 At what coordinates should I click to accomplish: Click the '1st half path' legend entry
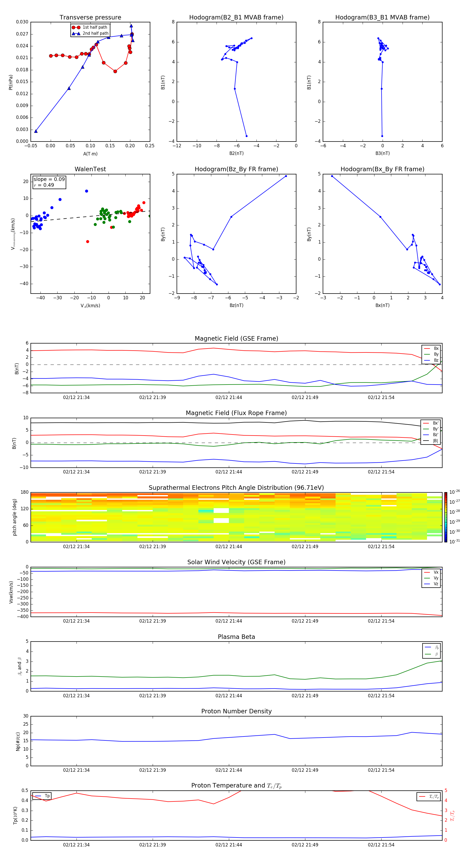[90, 27]
